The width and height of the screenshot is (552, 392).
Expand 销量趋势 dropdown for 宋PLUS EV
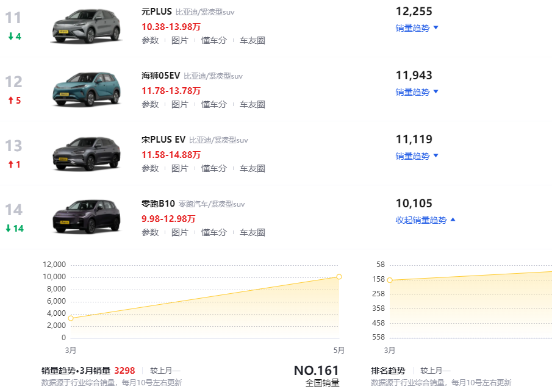pos(417,156)
